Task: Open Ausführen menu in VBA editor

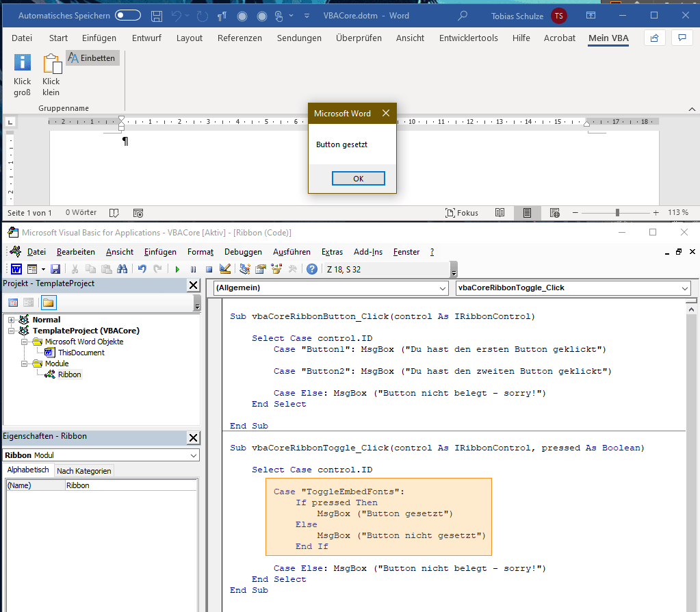Action: point(291,253)
